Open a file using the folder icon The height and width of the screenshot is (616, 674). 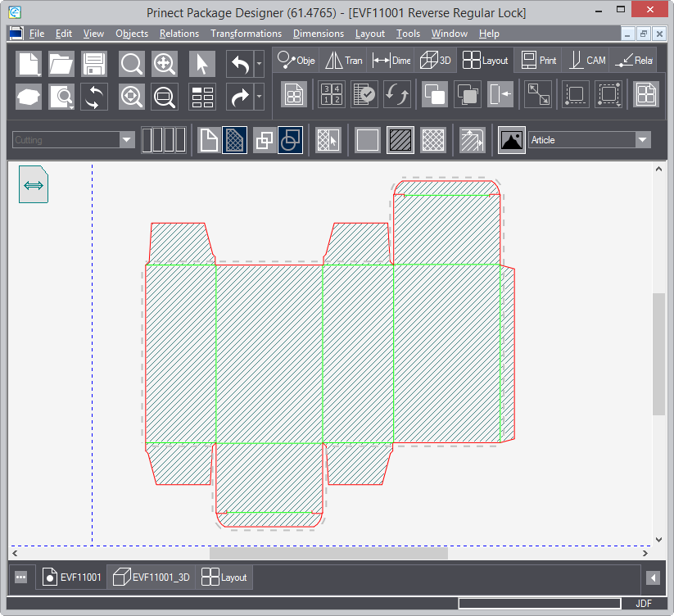pos(61,63)
